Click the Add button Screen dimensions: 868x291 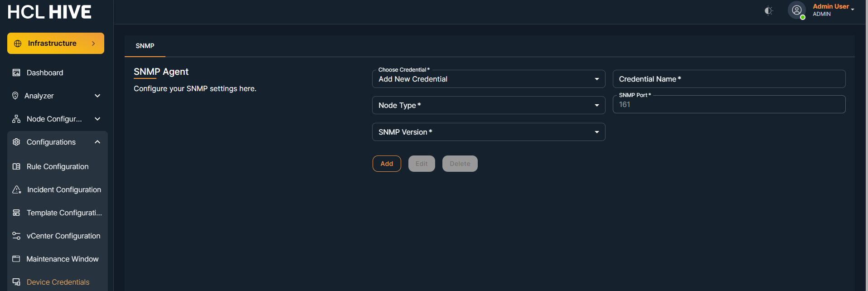tap(387, 164)
